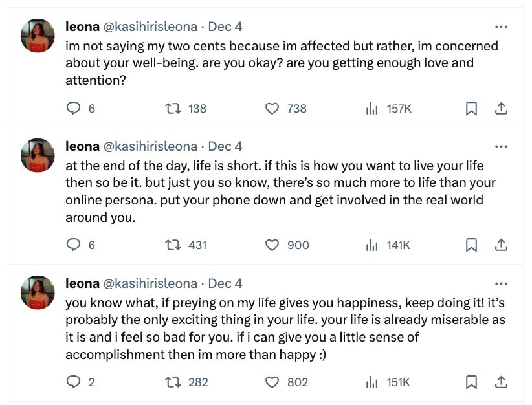View analytics of 157K views tweet

[371, 109]
